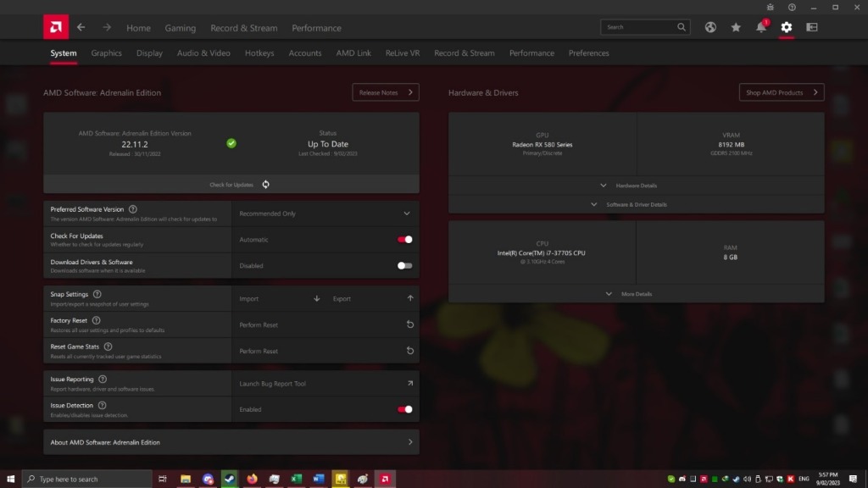Expand More Details under CPU
Viewport: 868px width, 488px height.
click(636, 294)
